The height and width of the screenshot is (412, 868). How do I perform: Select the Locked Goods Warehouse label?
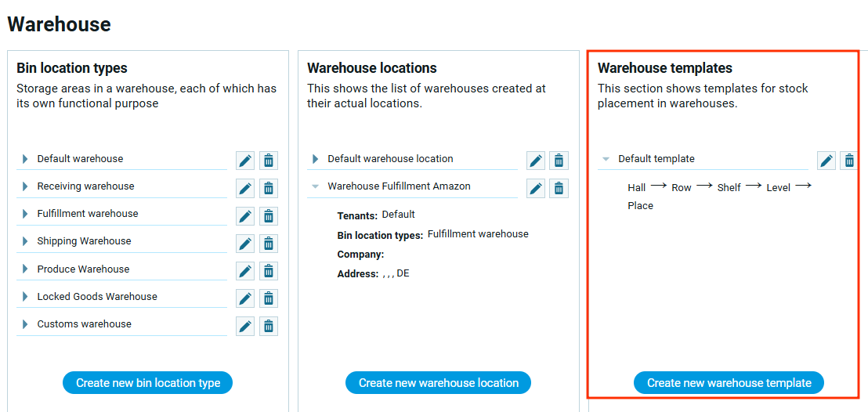click(x=97, y=297)
